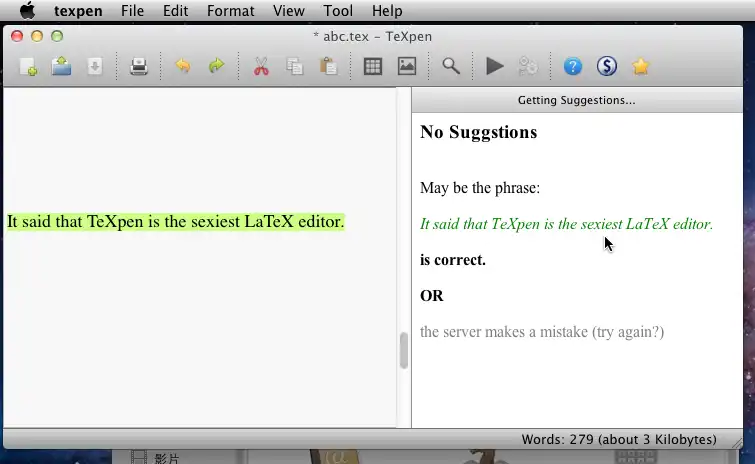This screenshot has height=464, width=755.
Task: Open the texpen application menu
Action: [x=78, y=11]
